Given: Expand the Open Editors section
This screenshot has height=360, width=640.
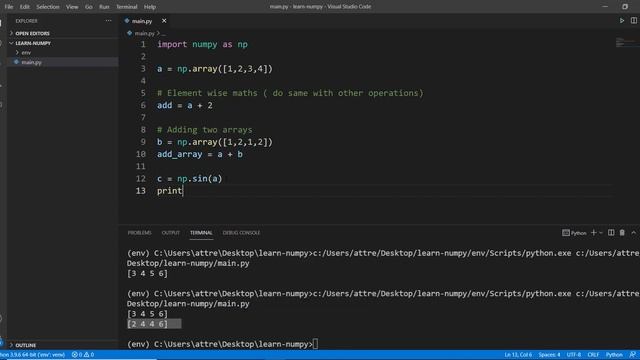Looking at the screenshot, I should click(x=32, y=33).
